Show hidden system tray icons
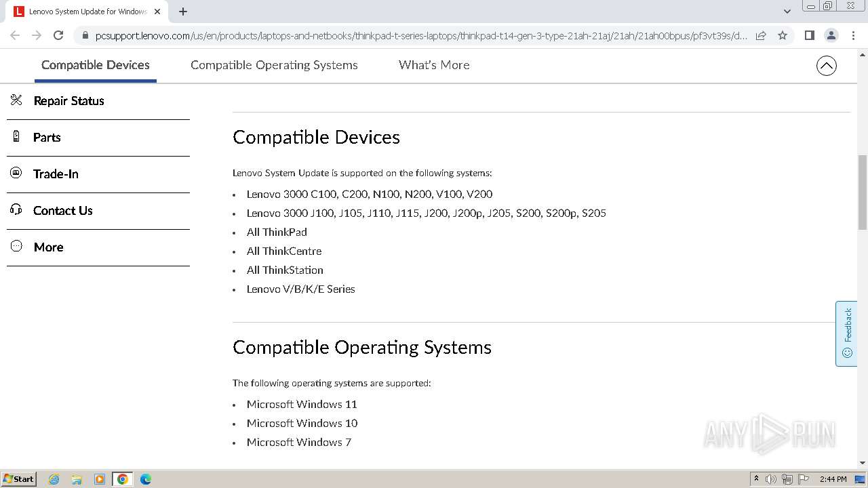The height and width of the screenshot is (488, 868). pyautogui.click(x=756, y=479)
